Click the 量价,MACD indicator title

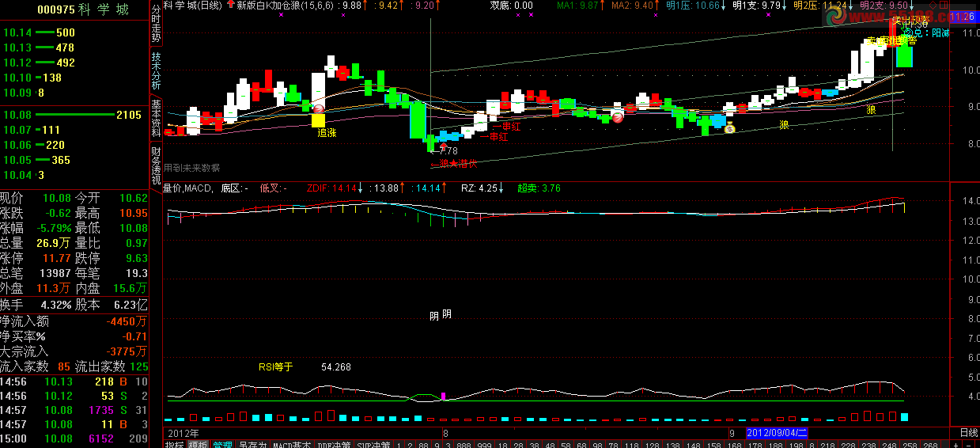187,188
